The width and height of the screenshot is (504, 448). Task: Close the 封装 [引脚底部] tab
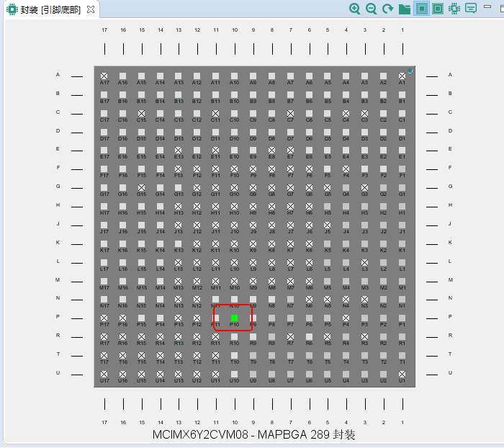click(x=91, y=9)
